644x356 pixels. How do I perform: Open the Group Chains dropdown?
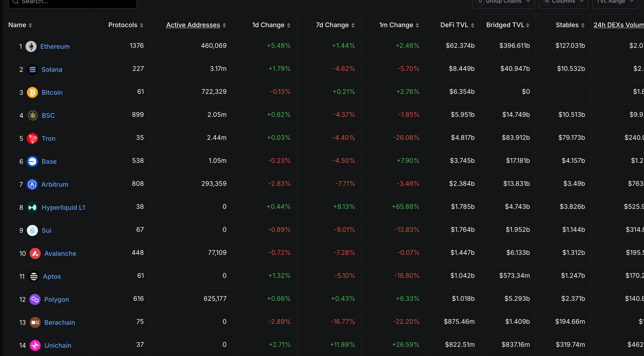point(503,2)
